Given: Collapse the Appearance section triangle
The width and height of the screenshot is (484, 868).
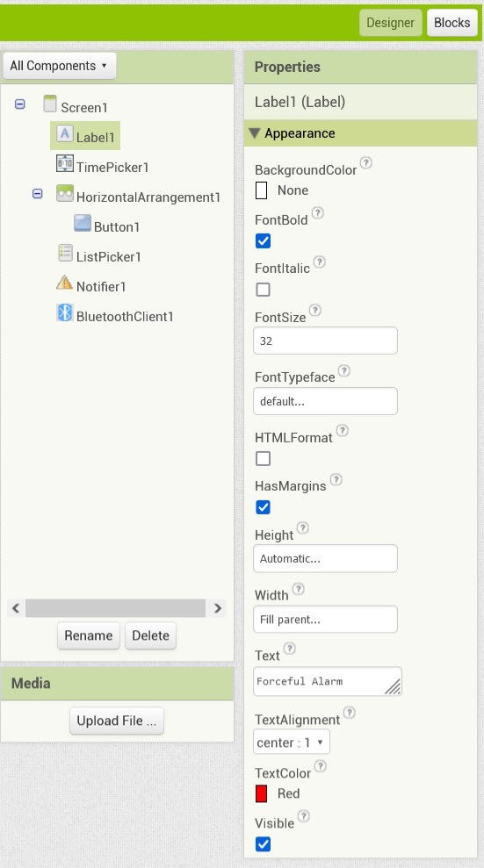Looking at the screenshot, I should (254, 133).
